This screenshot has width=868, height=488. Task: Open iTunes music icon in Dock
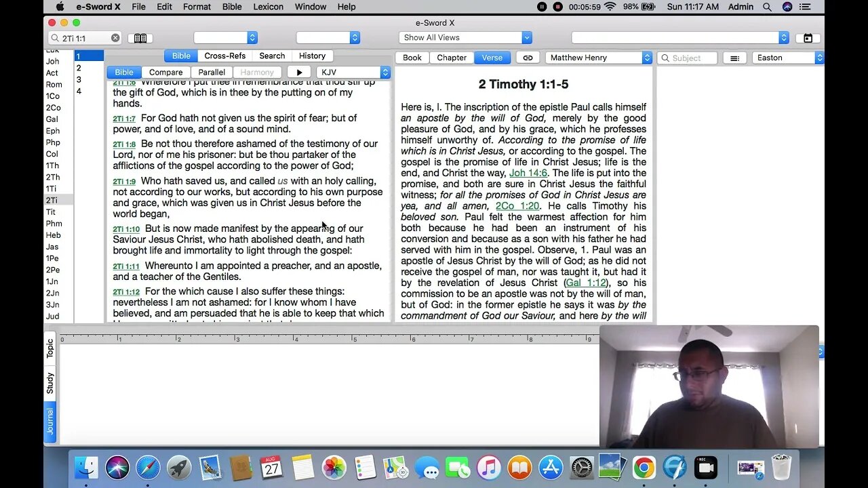click(489, 468)
